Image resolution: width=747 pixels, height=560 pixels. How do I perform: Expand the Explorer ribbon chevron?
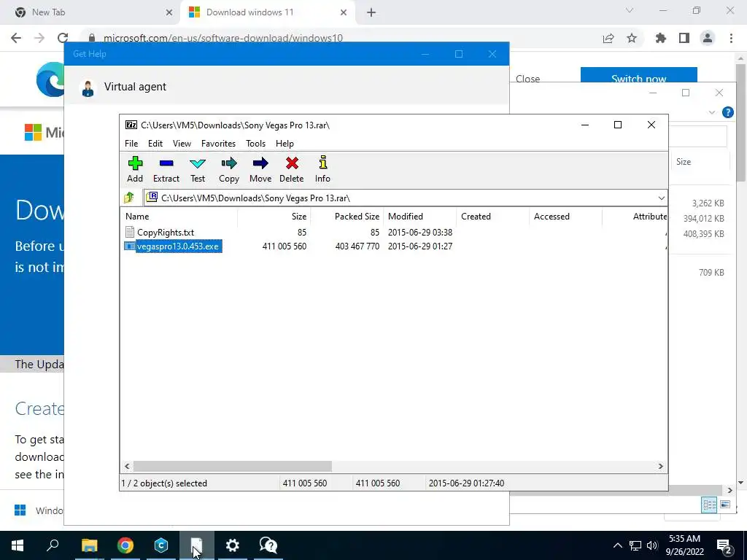[x=712, y=112]
